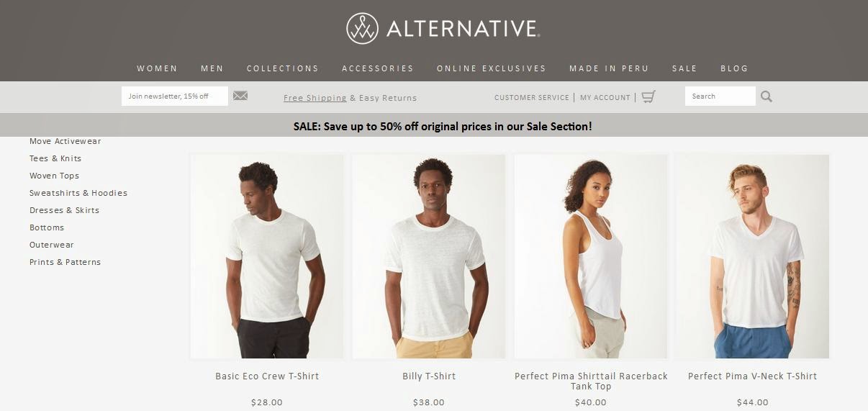Open the Women menu

[157, 68]
